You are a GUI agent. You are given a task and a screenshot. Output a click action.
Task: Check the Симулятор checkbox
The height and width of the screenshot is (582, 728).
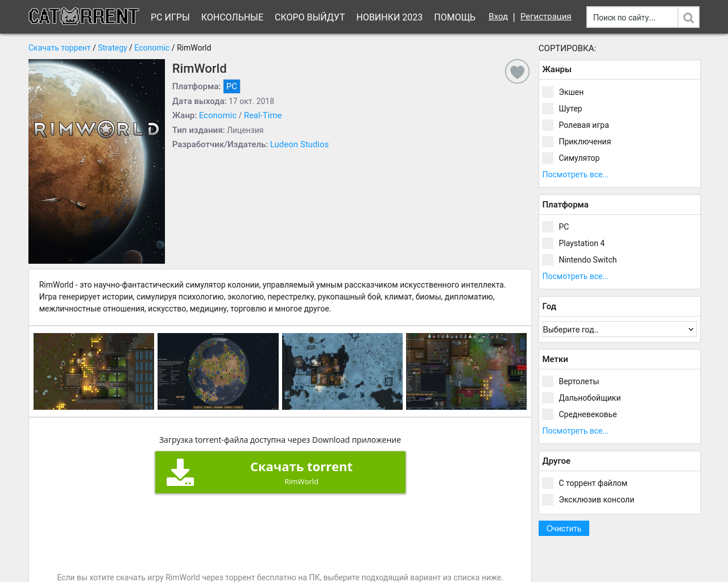pyautogui.click(x=548, y=158)
